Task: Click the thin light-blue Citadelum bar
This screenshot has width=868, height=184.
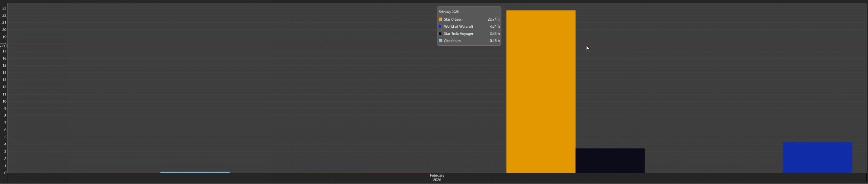Action: [195, 172]
